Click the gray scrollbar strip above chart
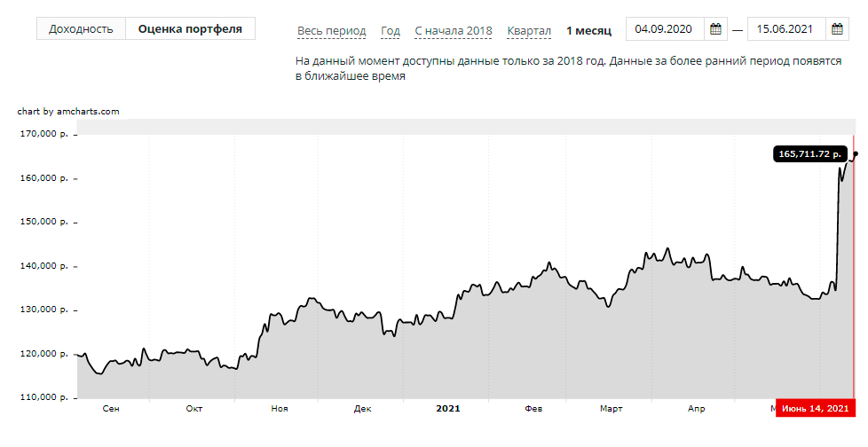Viewport: 868px width, 447px height. 466,127
